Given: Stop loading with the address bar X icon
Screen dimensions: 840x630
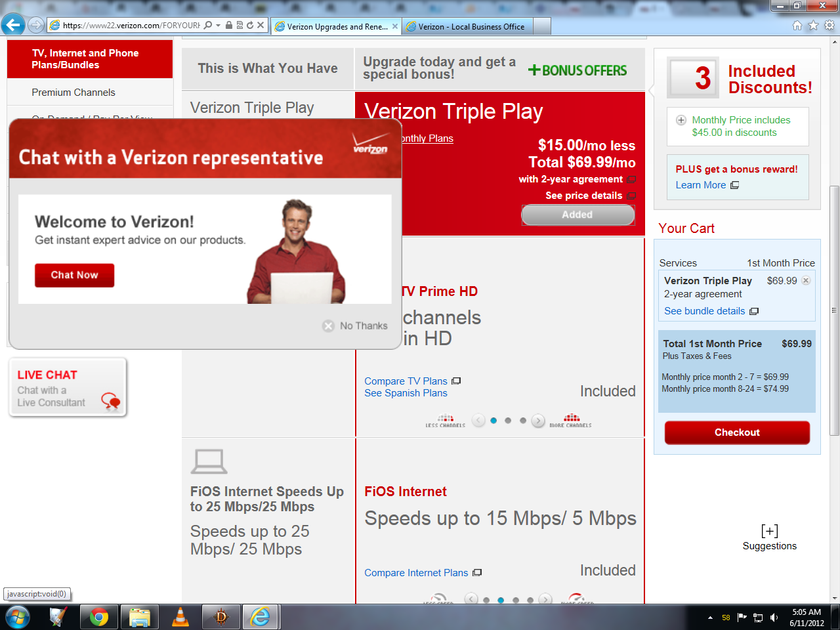Looking at the screenshot, I should [261, 26].
